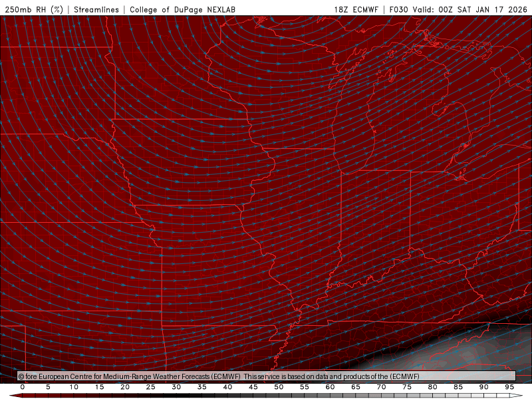
Task: Click the colorbar label "5"
Action: coord(48,387)
